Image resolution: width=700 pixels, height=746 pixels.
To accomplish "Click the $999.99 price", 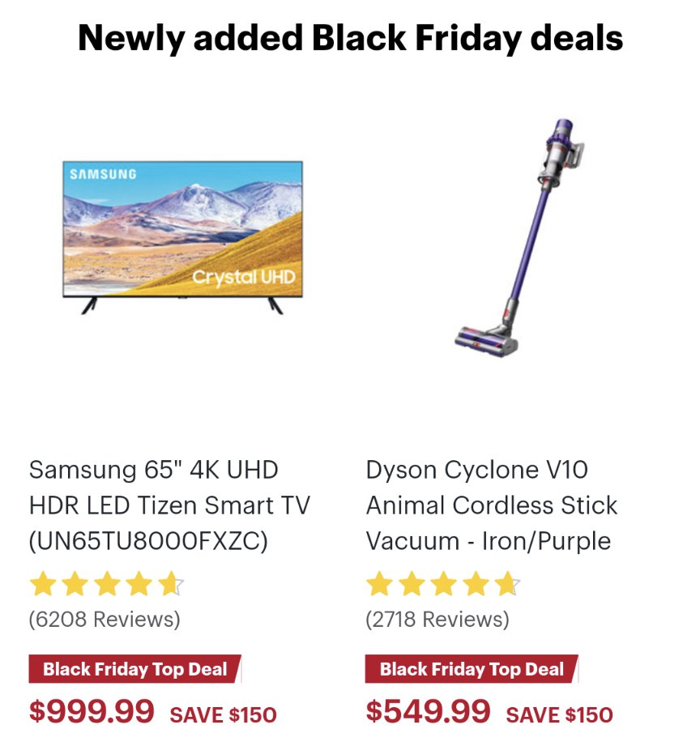I will pos(92,711).
